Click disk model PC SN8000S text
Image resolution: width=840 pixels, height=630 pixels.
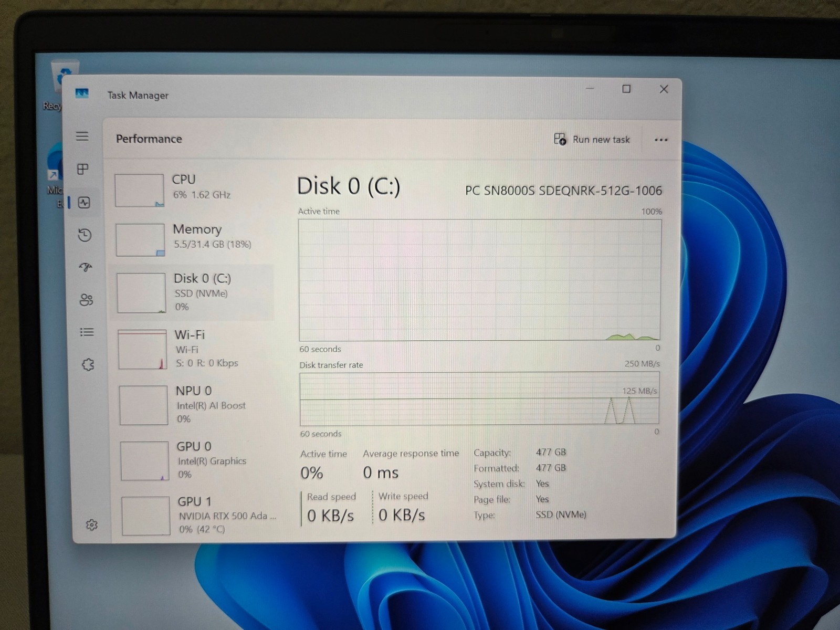click(563, 191)
